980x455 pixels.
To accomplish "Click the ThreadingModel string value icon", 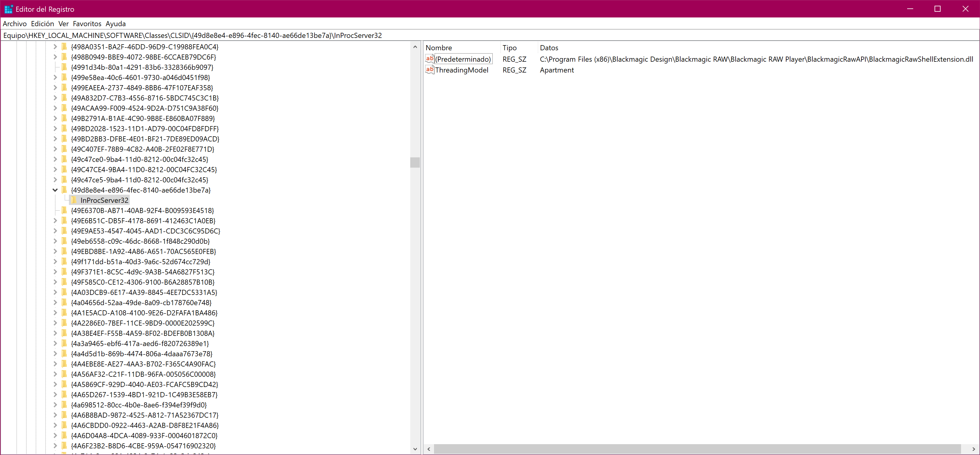I will click(x=430, y=70).
